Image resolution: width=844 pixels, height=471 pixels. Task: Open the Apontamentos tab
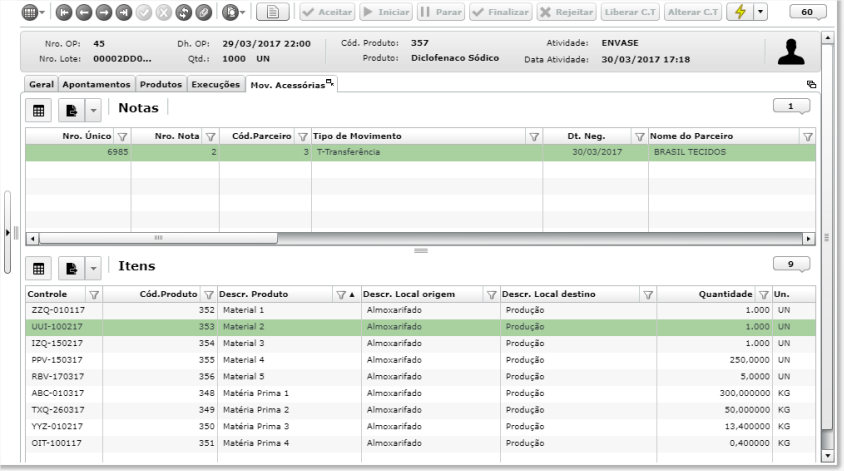96,84
